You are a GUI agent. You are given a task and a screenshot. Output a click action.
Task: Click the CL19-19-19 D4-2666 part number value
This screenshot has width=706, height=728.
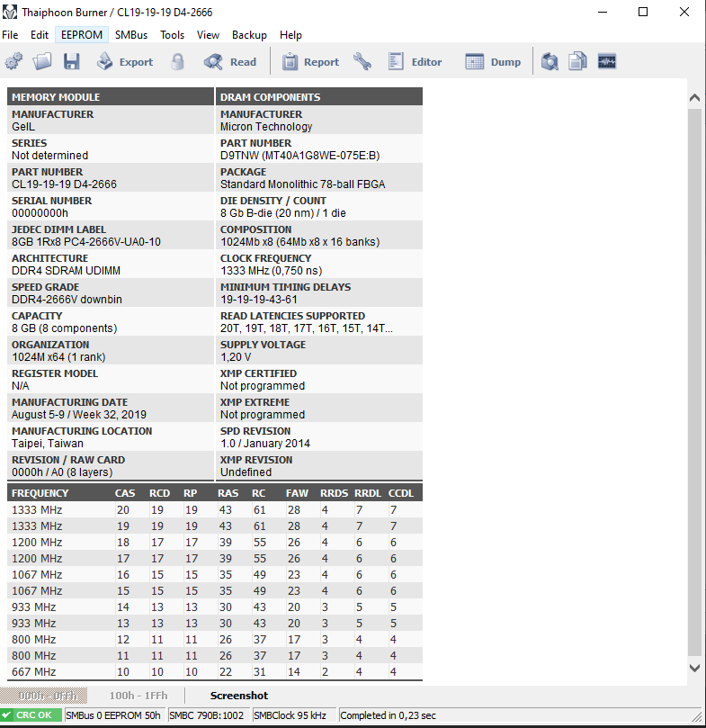tap(64, 184)
